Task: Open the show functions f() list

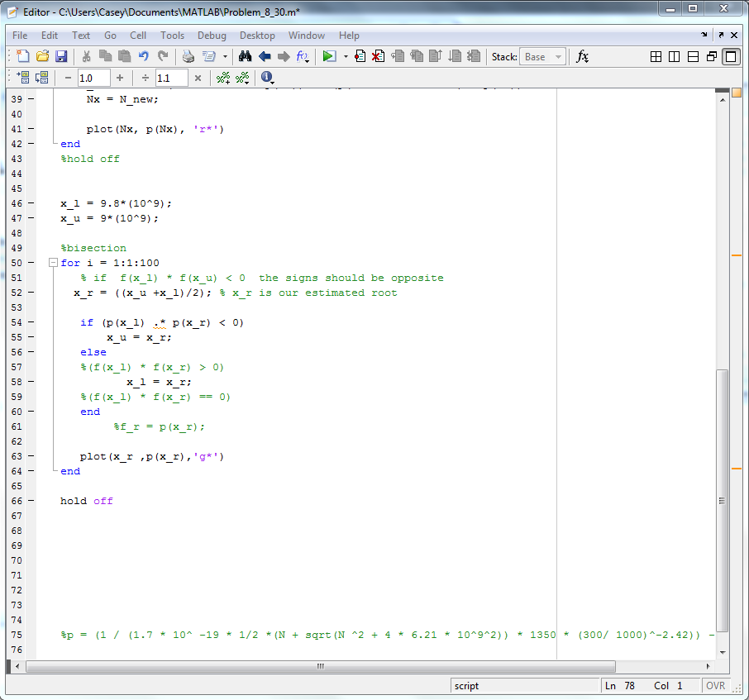Action: pyautogui.click(x=303, y=56)
